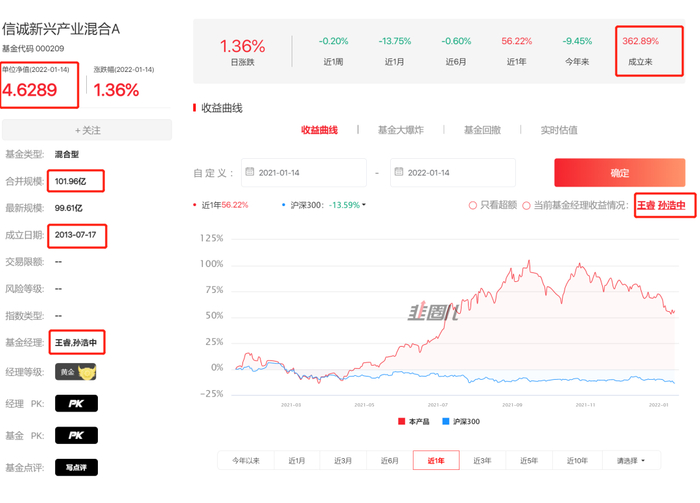
Task: Select the 近3年 time range
Action: click(x=482, y=461)
